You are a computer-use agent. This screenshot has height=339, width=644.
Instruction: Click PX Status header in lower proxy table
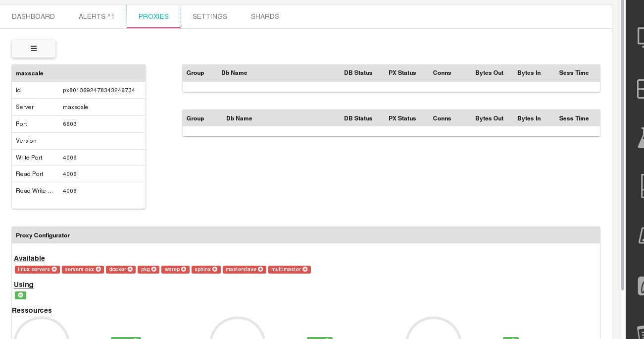coord(402,118)
